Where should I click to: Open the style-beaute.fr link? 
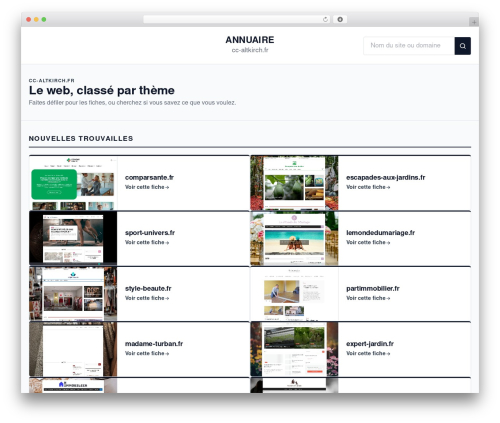pos(148,288)
